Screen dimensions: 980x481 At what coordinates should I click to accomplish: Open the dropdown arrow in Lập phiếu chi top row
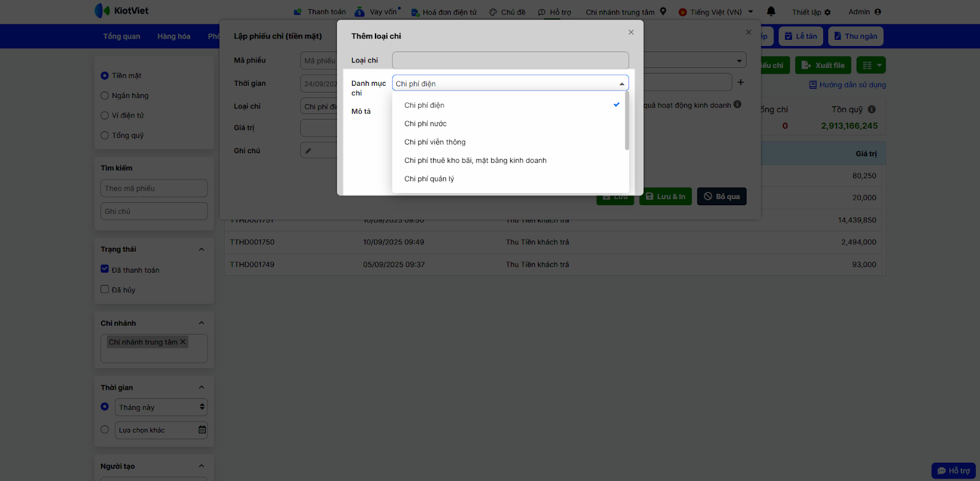(740, 60)
